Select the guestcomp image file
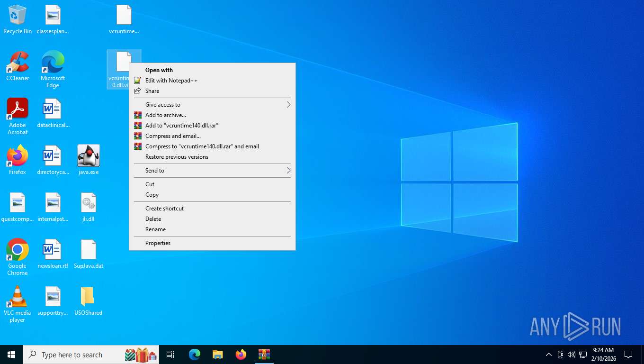This screenshot has width=644, height=364. click(18, 207)
